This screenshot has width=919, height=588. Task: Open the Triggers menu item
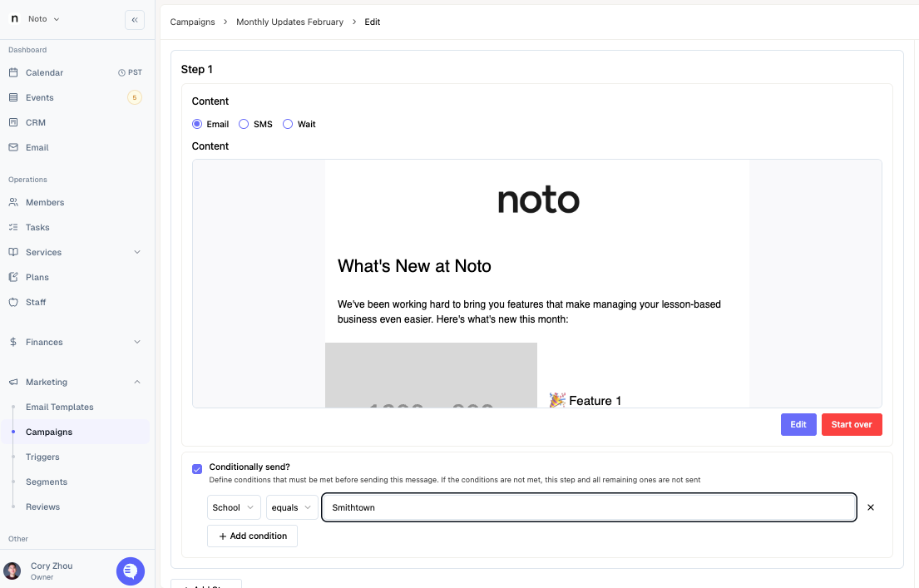pos(42,457)
